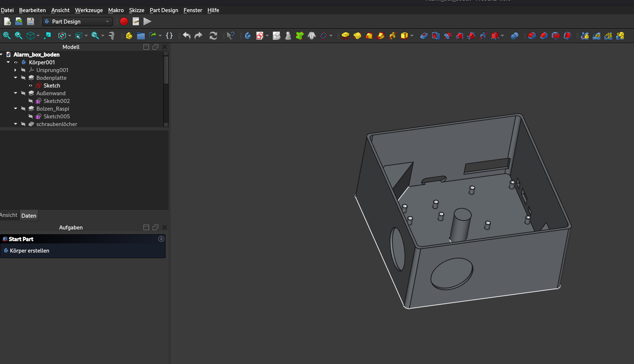Expand the Ursprung001 origin node
Screen dimensions: 634x364
tap(15, 70)
